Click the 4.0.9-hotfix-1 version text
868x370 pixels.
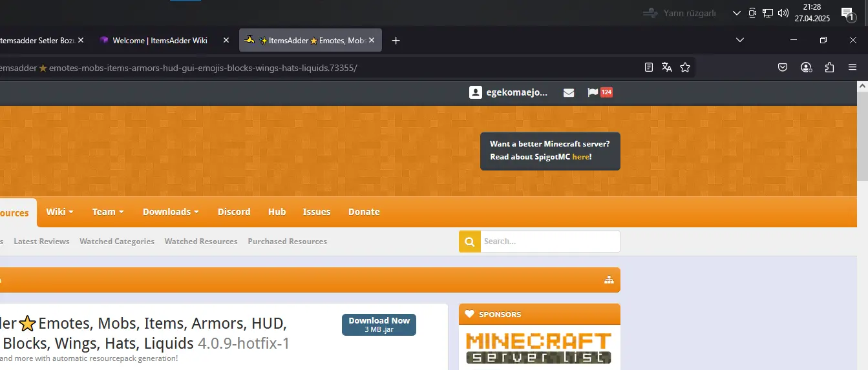point(244,344)
